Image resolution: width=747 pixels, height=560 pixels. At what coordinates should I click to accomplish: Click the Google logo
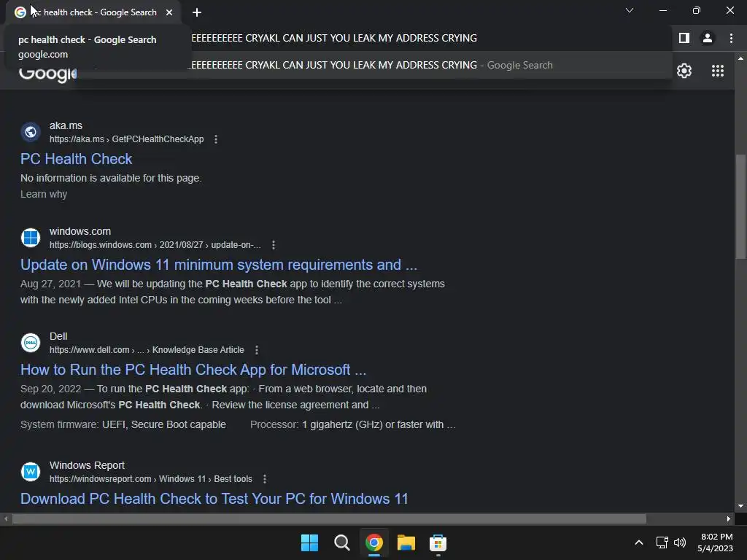click(47, 74)
